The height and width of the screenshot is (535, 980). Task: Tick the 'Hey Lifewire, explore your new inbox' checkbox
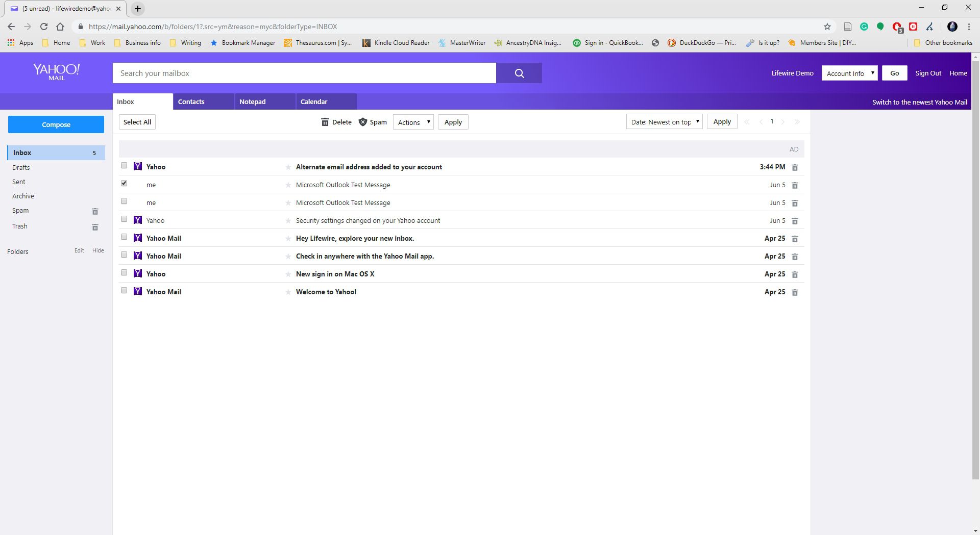click(124, 237)
